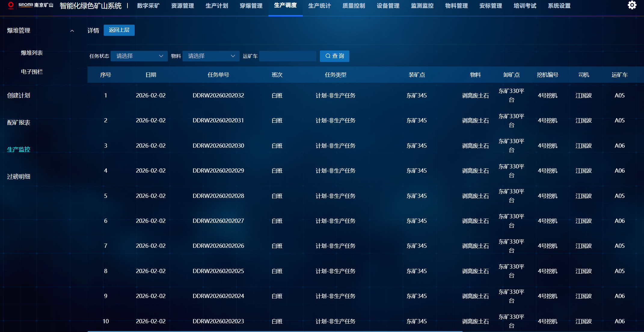644x332 pixels.
Task: Focus the 运矿车 input field
Action: click(288, 56)
